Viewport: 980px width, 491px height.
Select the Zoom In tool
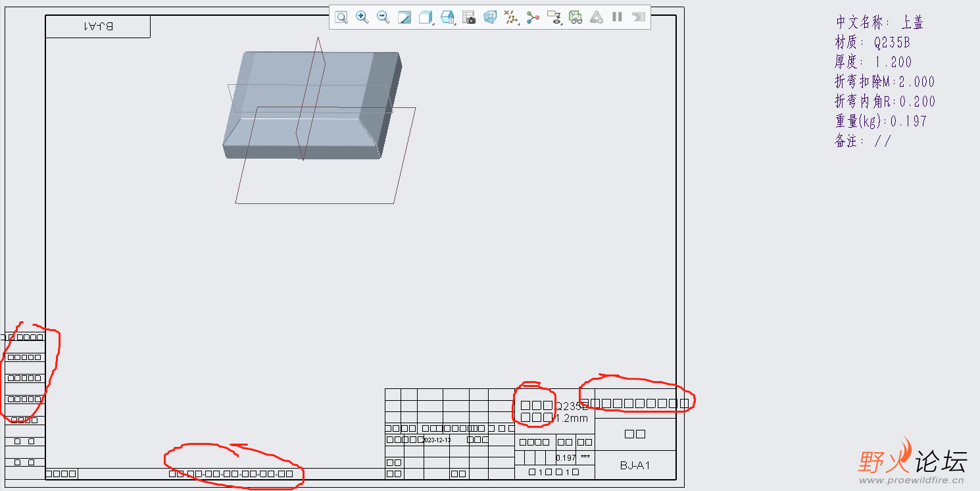click(362, 17)
